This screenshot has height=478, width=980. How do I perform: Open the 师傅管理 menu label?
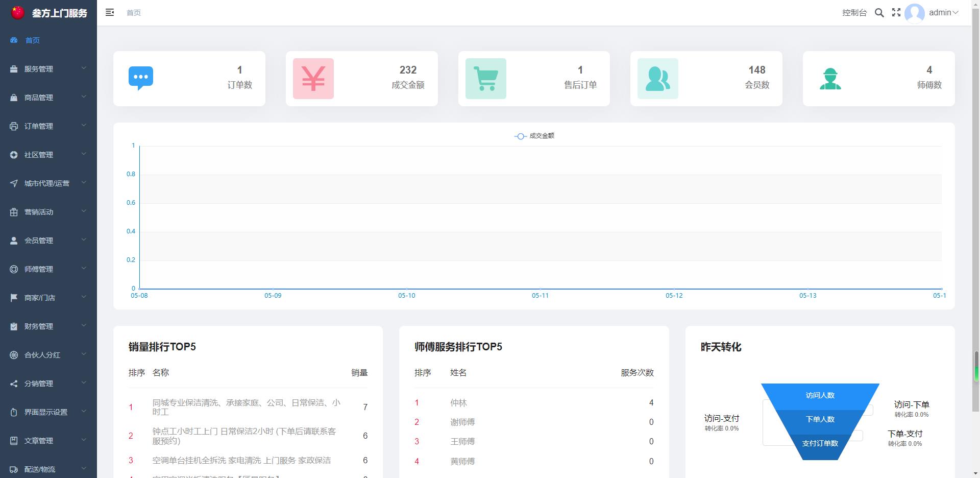pos(39,269)
